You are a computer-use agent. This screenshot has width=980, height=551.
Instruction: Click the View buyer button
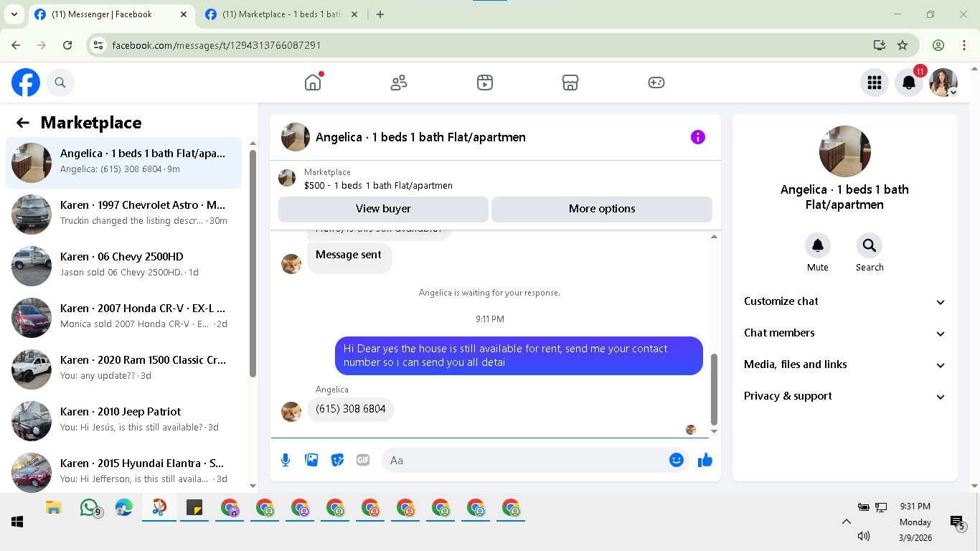(383, 209)
